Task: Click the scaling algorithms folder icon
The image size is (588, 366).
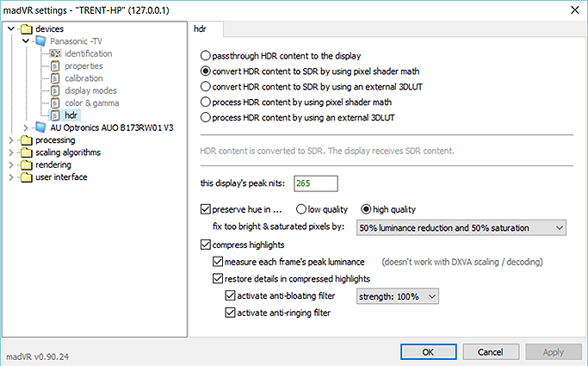Action: pos(26,152)
